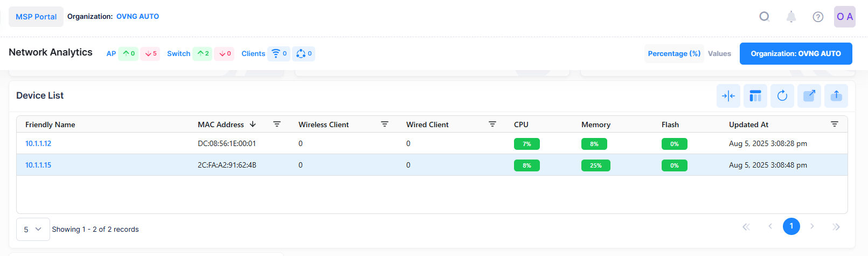Click the 25% Memory usage badge
868x256 pixels.
point(595,165)
